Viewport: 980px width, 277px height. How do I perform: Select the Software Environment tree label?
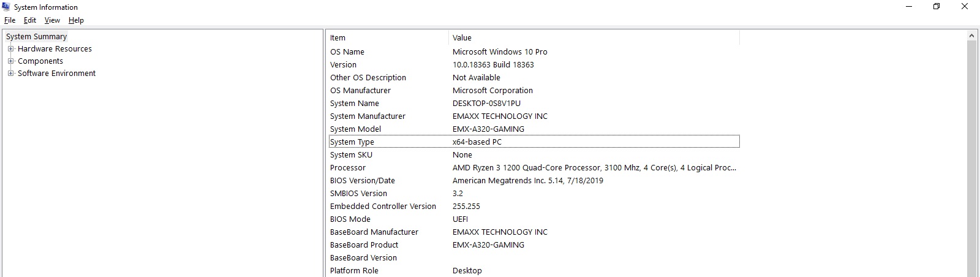(56, 74)
